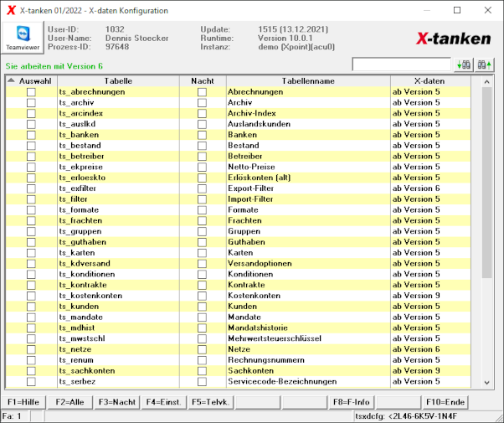This screenshot has width=504, height=423.
Task: Minimize the X-tanken window
Action: coord(427,10)
